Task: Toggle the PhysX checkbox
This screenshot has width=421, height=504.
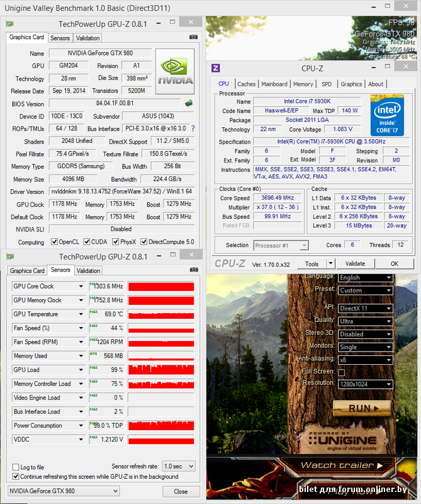Action: click(x=116, y=242)
